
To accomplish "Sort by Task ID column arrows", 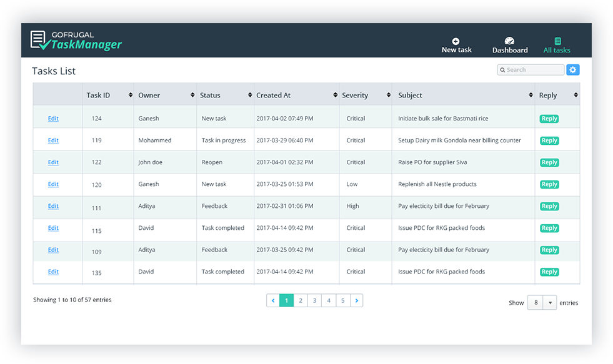I will click(x=131, y=96).
